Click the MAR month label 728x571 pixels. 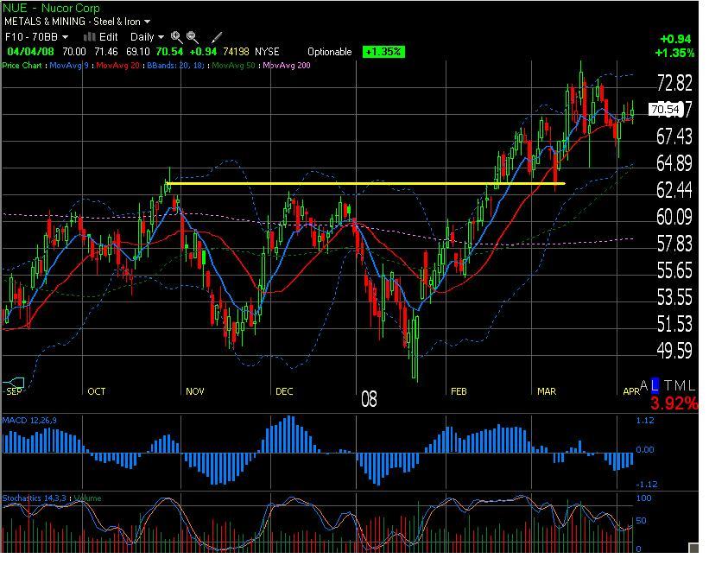[547, 391]
